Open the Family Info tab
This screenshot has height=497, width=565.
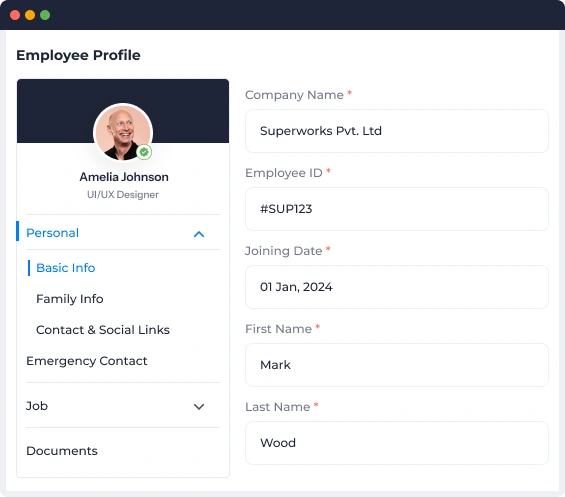tap(70, 299)
